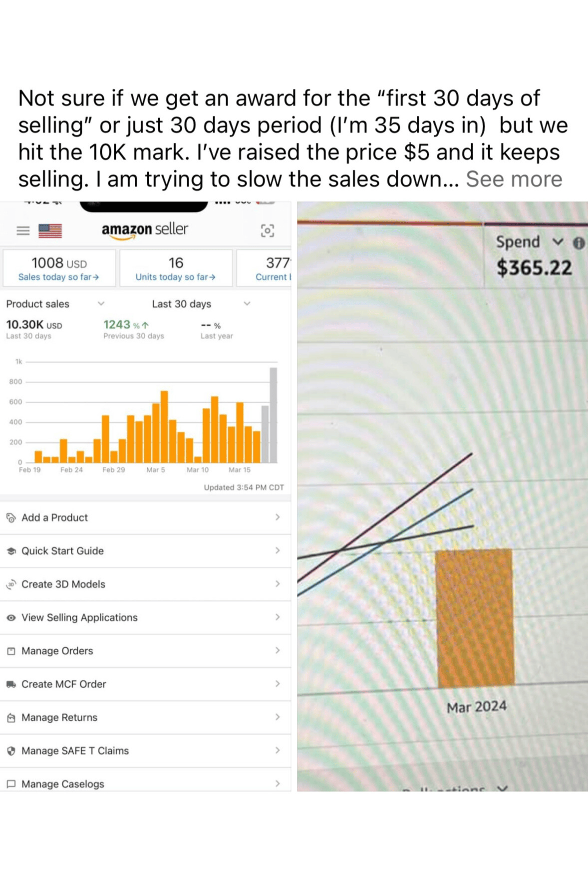Tap Units today so far link

tap(175, 277)
